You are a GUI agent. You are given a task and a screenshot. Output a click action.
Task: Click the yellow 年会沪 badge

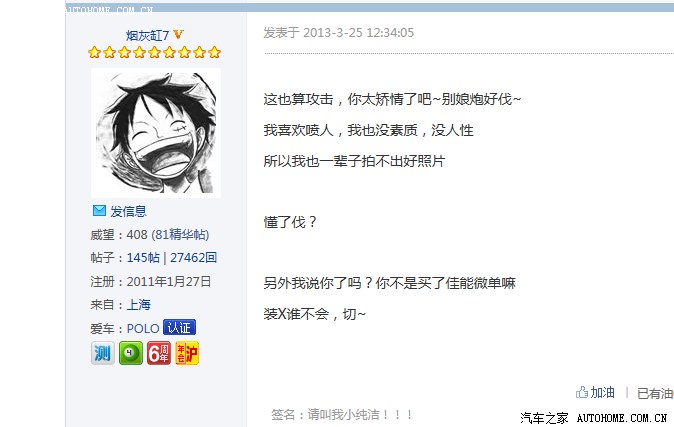pos(187,353)
